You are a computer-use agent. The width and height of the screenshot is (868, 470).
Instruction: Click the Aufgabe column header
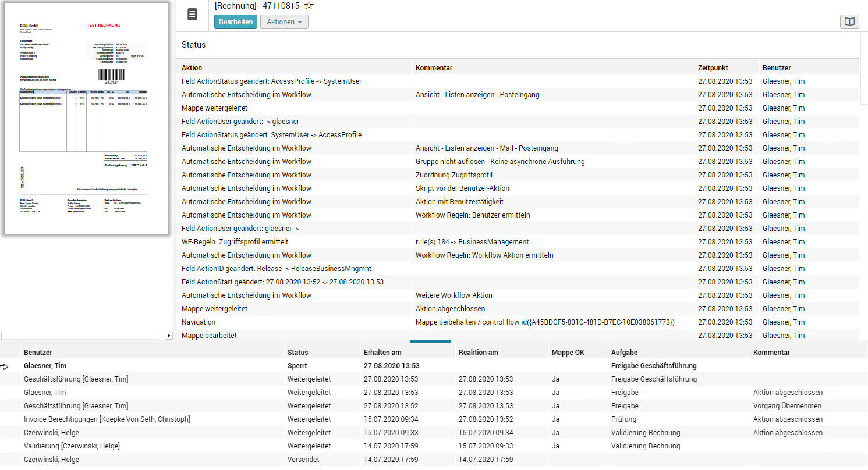click(625, 352)
